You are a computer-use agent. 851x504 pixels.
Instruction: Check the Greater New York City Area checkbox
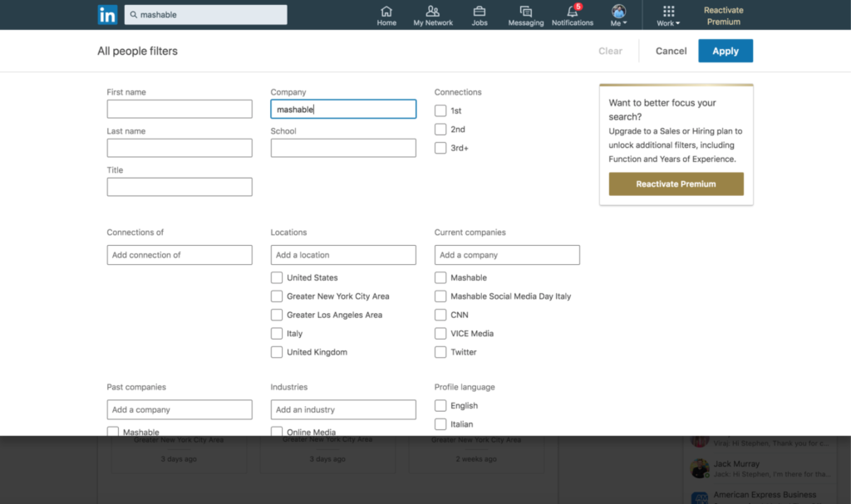click(x=277, y=296)
